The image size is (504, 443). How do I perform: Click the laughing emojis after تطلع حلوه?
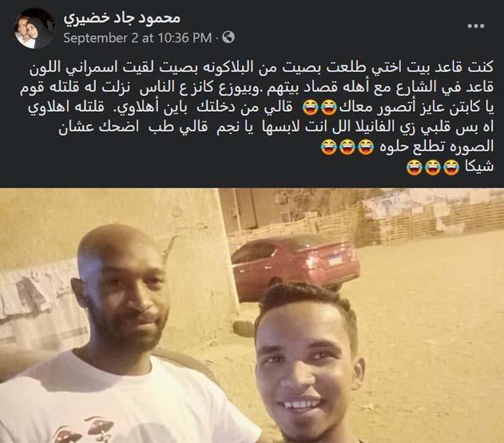[347, 147]
